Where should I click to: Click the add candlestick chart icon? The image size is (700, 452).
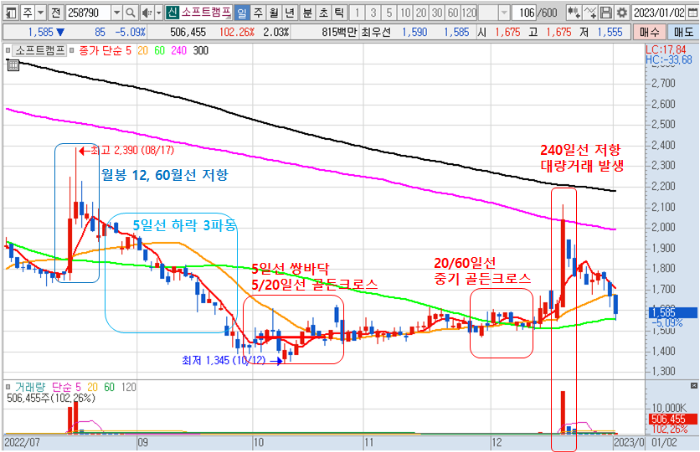click(574, 13)
